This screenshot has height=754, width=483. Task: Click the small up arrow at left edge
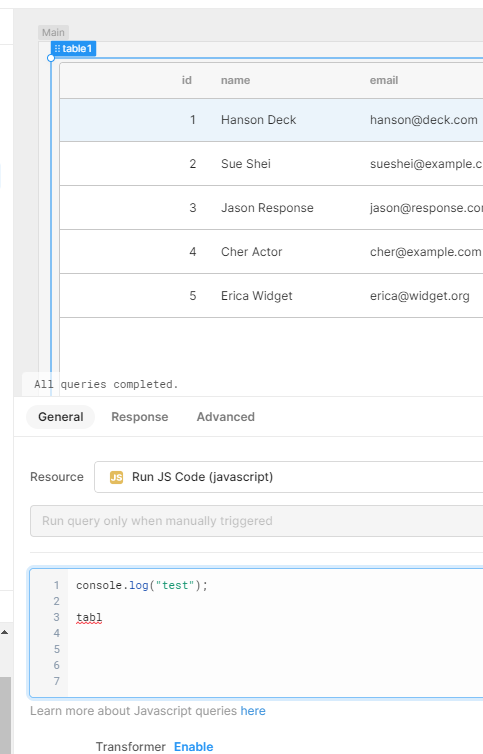[x=5, y=632]
